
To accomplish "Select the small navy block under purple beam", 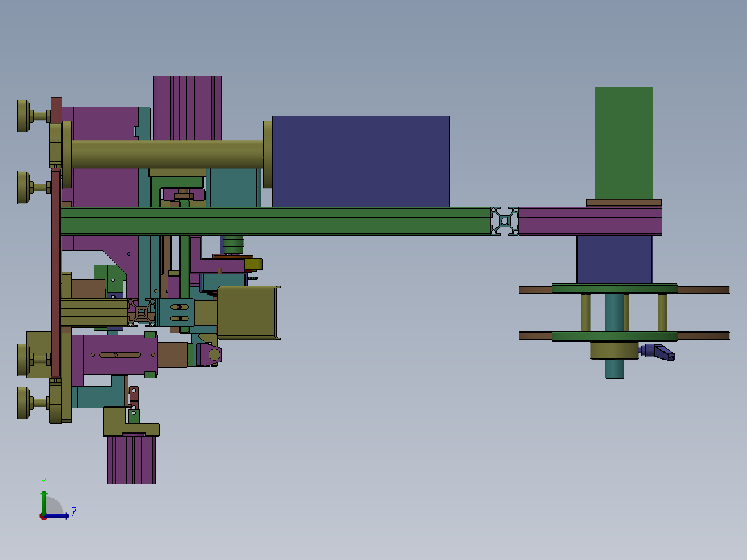I will (615, 260).
